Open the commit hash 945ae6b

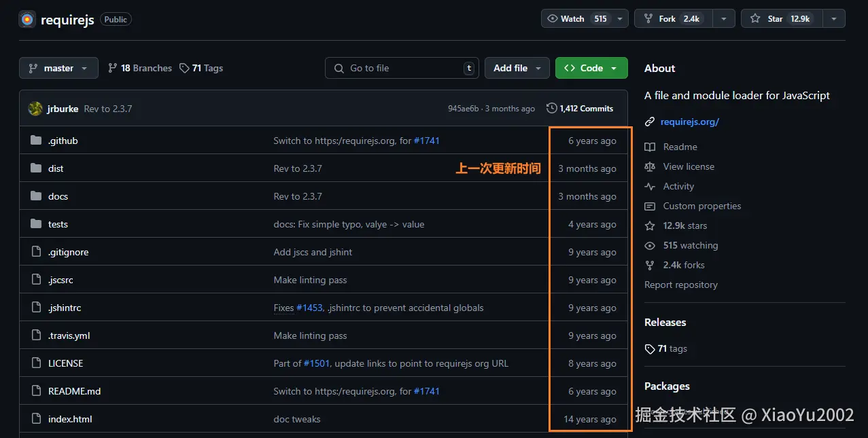click(x=464, y=109)
